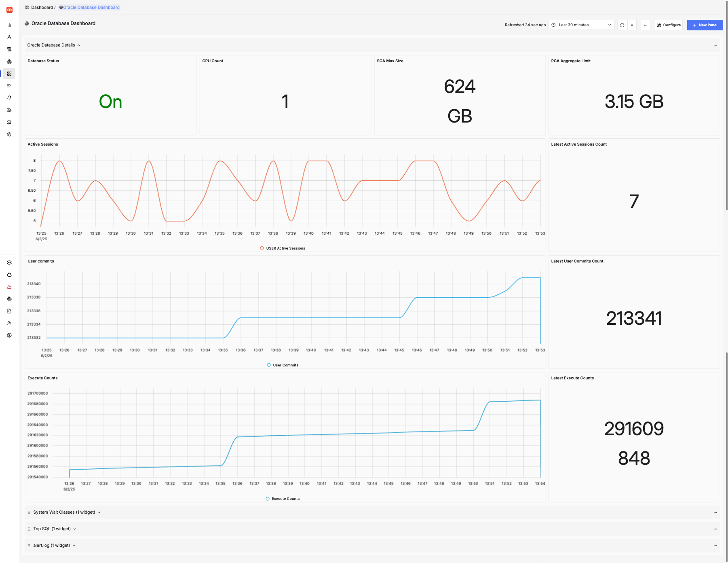
Task: Open the invite user icon in lower sidebar
Action: pyautogui.click(x=9, y=323)
